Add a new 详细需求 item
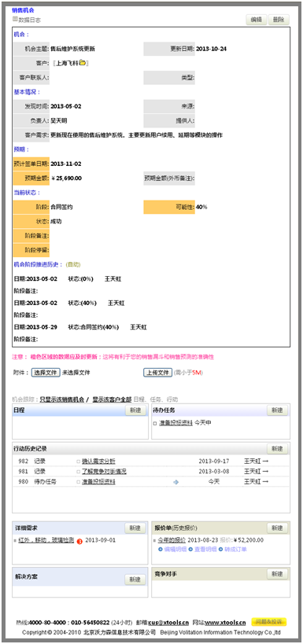 click(x=135, y=528)
